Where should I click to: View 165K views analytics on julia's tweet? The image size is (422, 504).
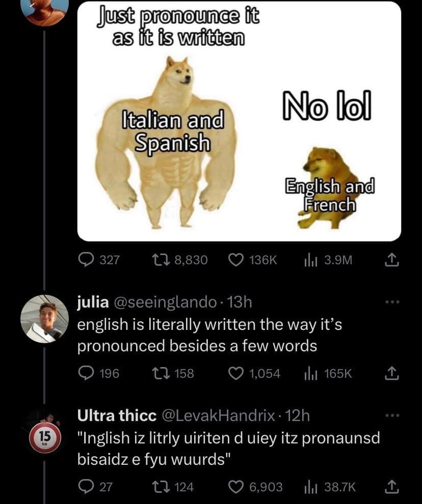click(328, 374)
